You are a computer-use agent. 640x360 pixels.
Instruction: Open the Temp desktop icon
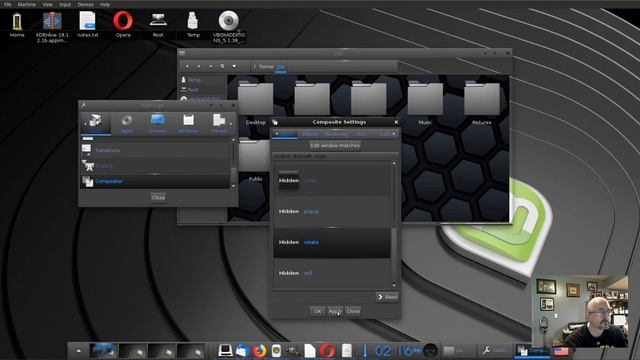[193, 24]
